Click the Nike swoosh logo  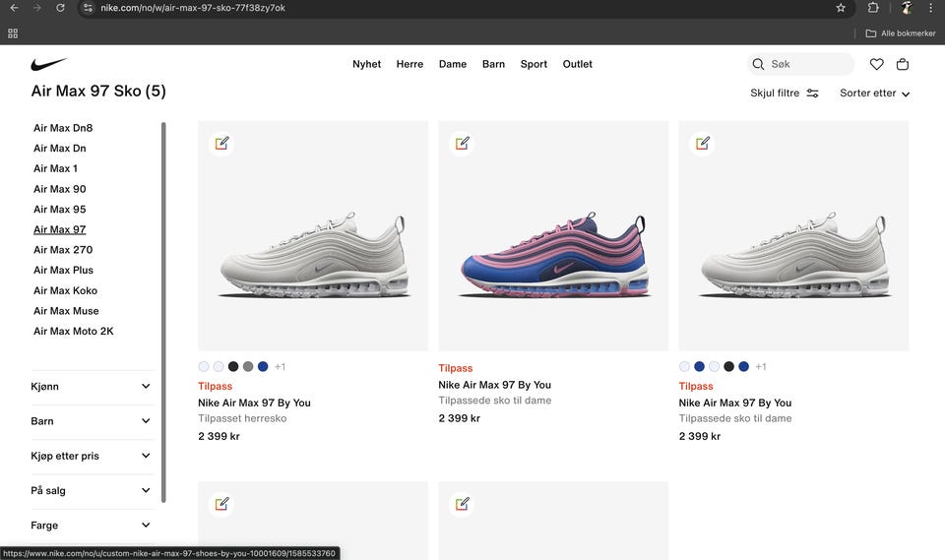49,64
